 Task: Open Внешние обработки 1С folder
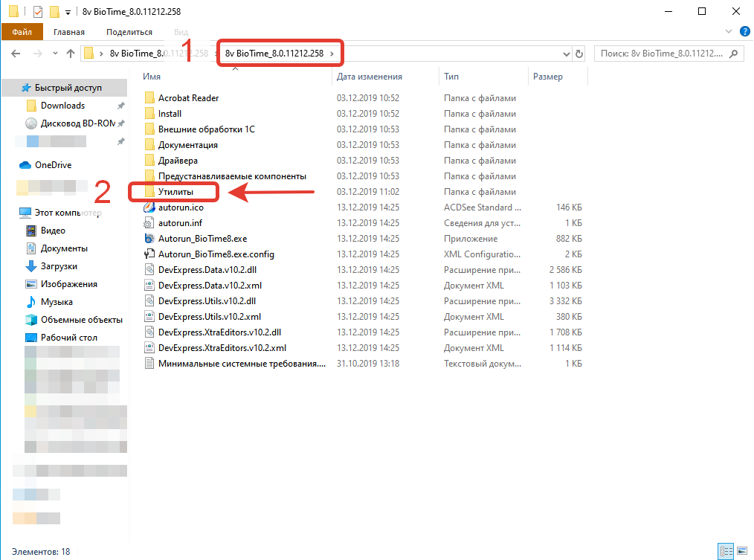pyautogui.click(x=206, y=129)
